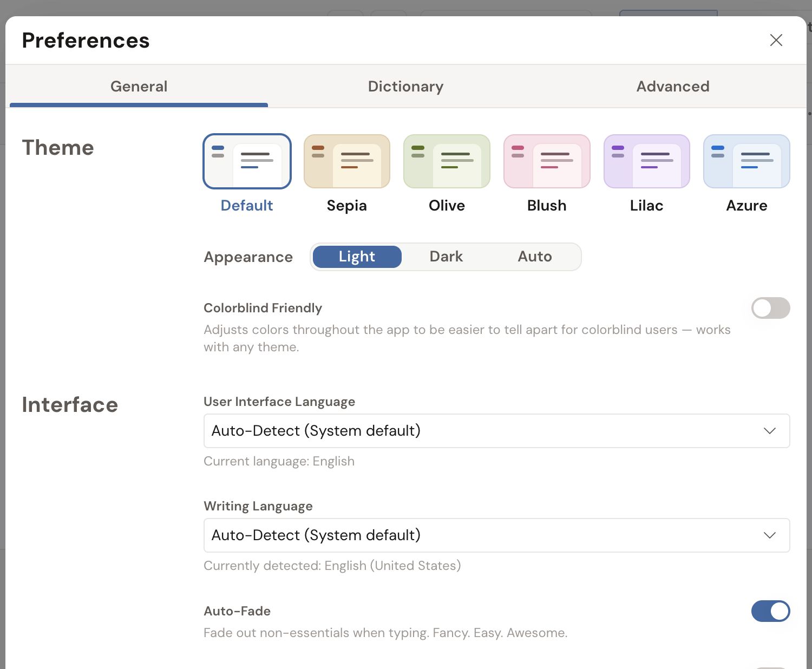Switch to the Azure theme thumbnail
The height and width of the screenshot is (669, 812).
[x=746, y=161]
